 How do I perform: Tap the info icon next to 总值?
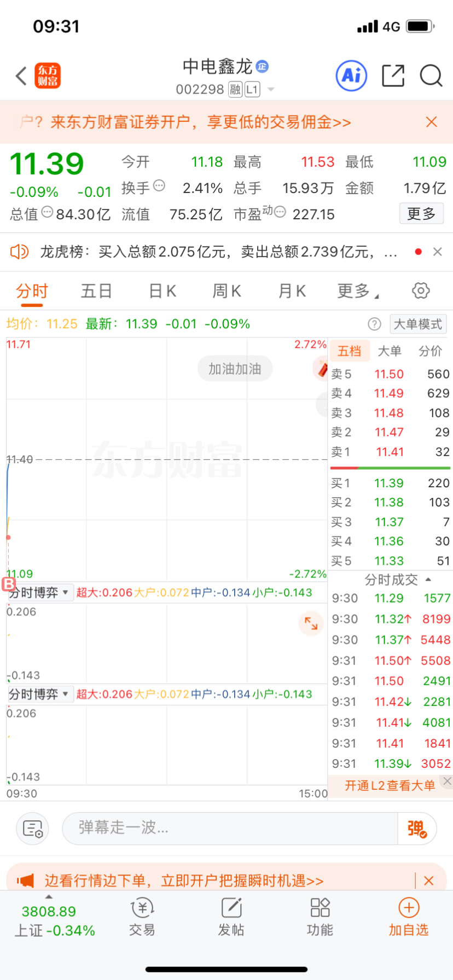pos(48,212)
